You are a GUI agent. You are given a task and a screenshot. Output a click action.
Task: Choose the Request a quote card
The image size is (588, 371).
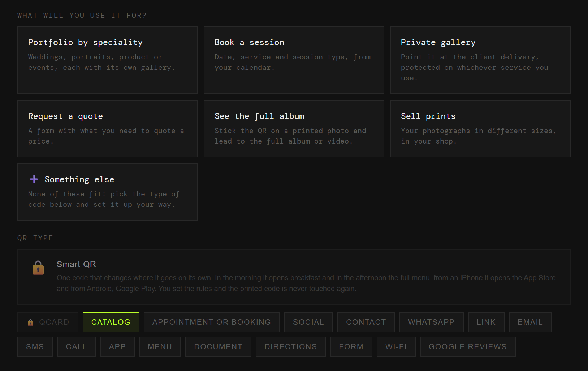pyautogui.click(x=108, y=128)
